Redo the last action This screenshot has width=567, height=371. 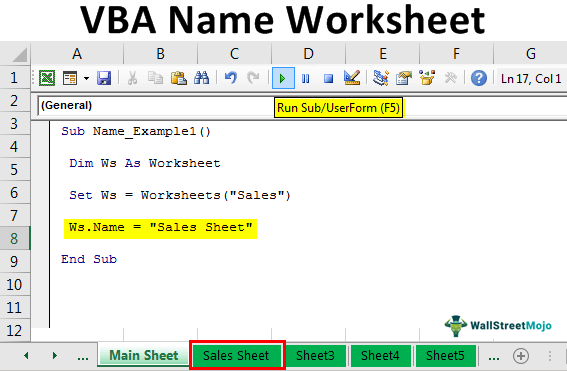[253, 78]
